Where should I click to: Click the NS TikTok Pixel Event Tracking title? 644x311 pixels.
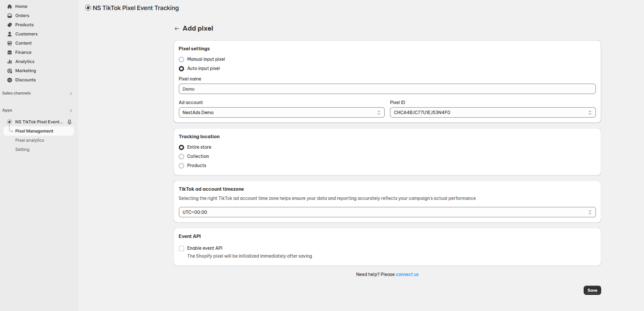tap(136, 8)
